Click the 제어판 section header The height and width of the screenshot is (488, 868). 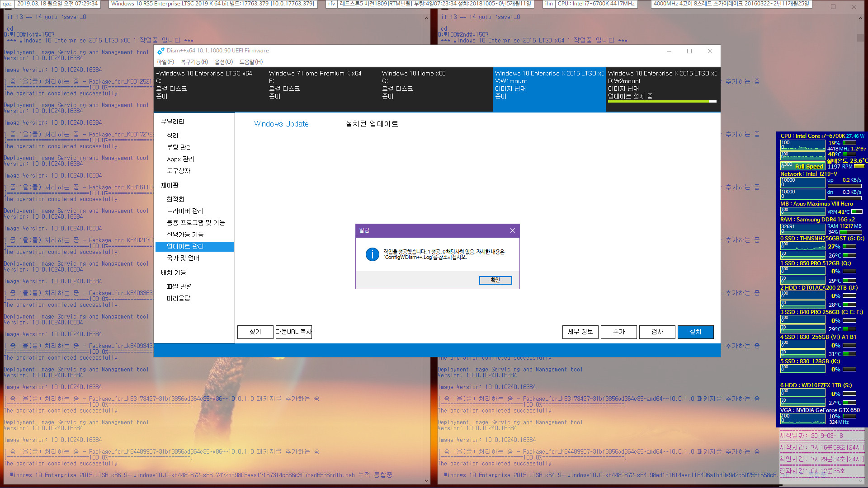pyautogui.click(x=170, y=185)
